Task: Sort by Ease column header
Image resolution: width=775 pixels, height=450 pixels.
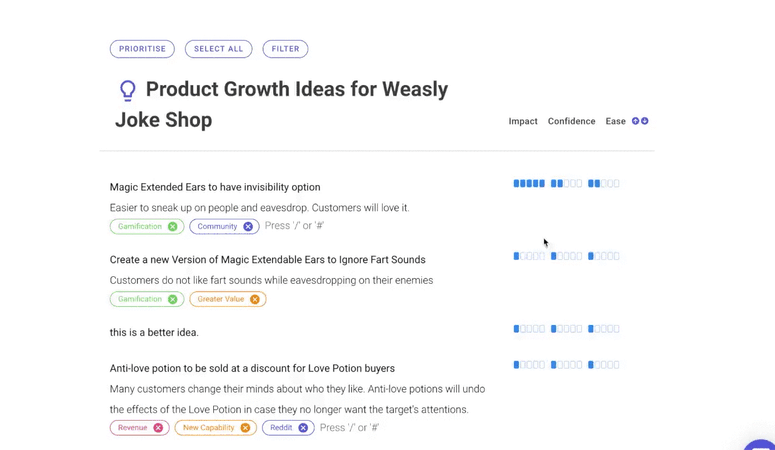Action: tap(615, 121)
